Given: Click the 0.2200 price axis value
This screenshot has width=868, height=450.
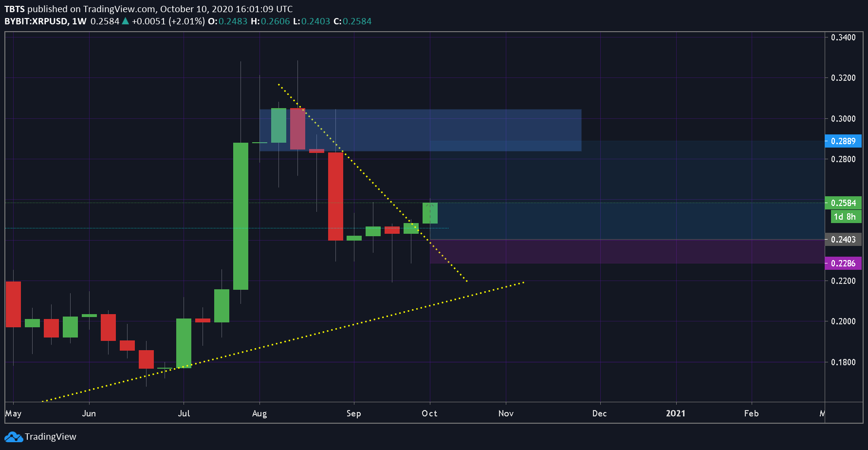Looking at the screenshot, I should pyautogui.click(x=843, y=281).
